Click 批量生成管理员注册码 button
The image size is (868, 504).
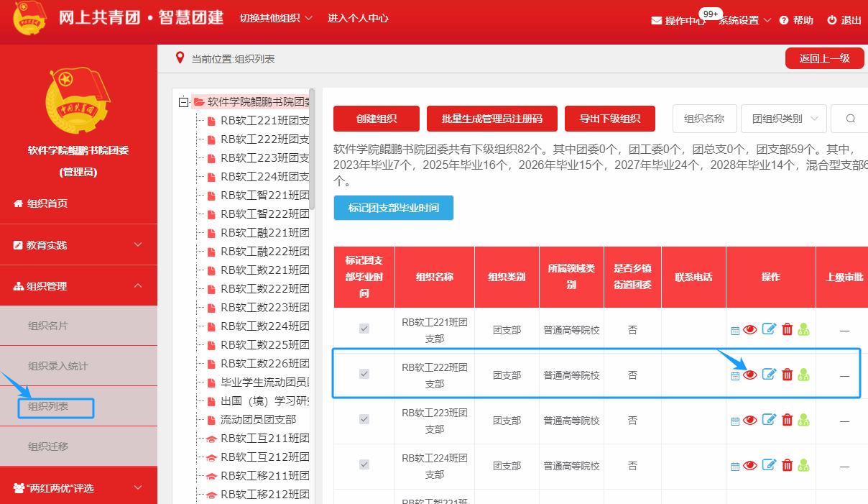492,119
